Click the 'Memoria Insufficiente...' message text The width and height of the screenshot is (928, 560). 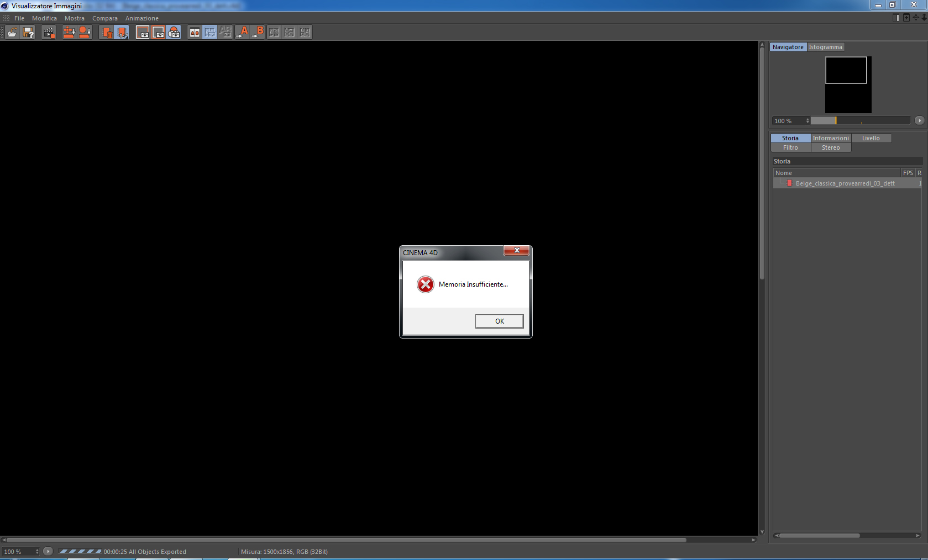(x=473, y=284)
